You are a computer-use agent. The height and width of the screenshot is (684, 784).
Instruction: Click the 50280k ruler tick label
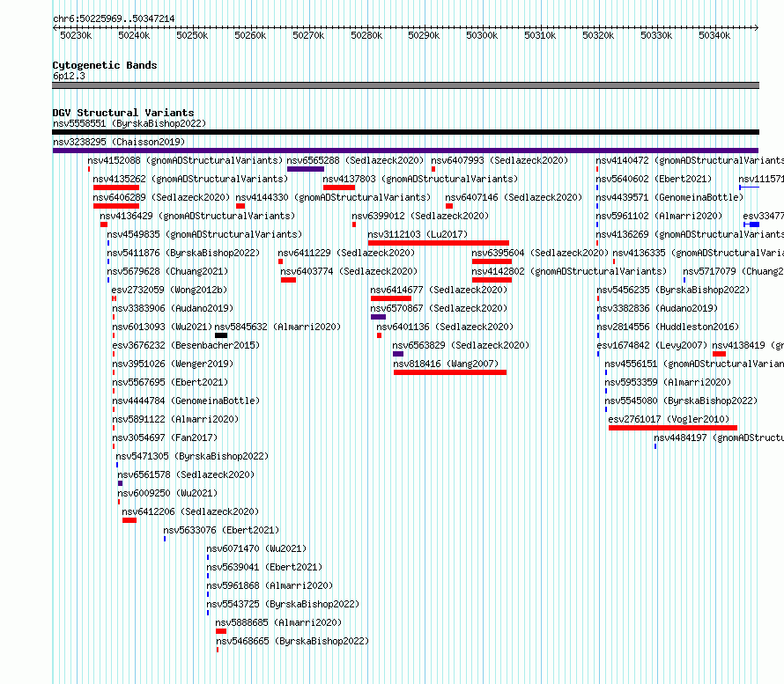tap(366, 35)
